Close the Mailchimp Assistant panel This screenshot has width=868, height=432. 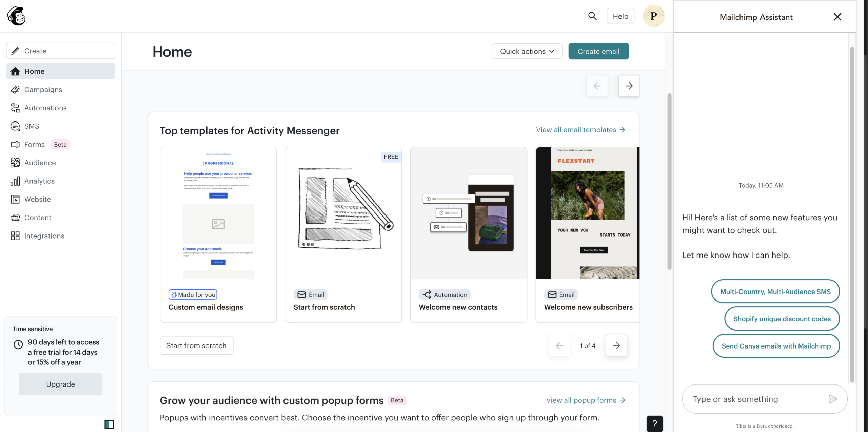837,17
